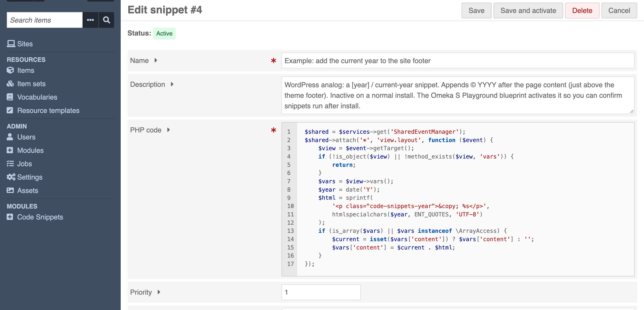Click the Active status badge

164,33
